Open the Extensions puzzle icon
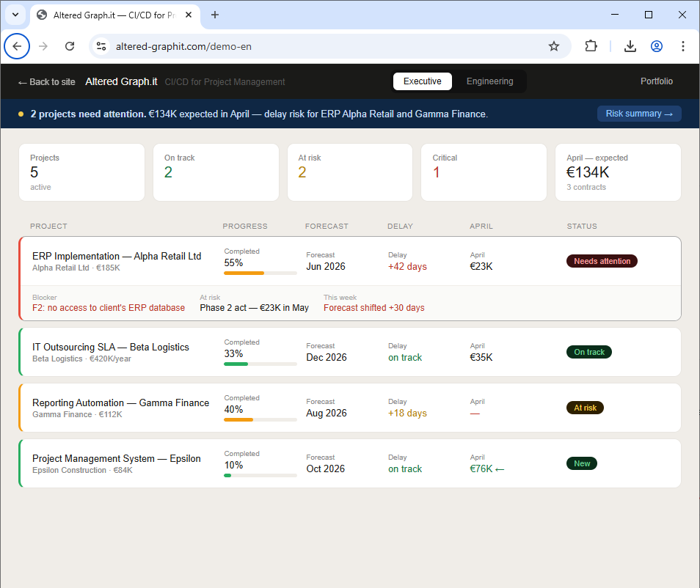The height and width of the screenshot is (588, 700). coord(591,46)
